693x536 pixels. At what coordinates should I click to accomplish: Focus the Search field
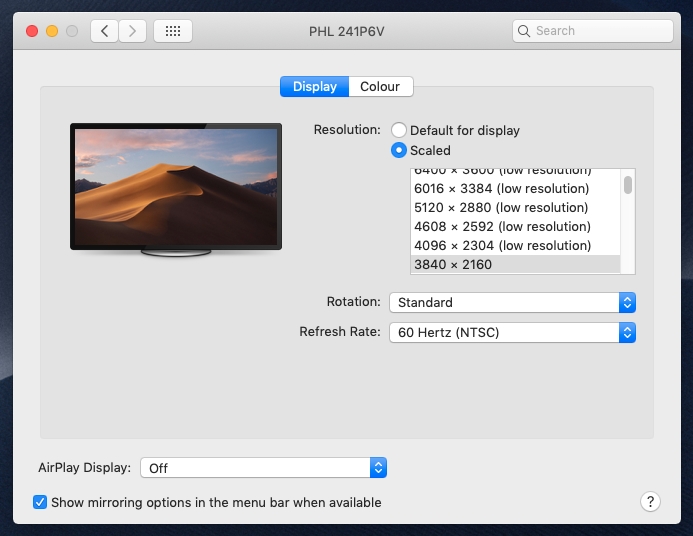tap(593, 31)
